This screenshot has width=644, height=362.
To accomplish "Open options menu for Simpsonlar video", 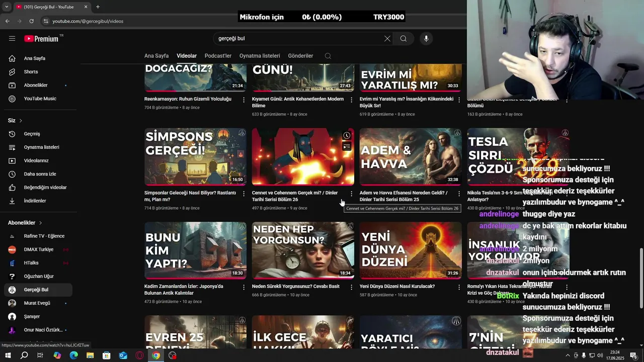I will [244, 194].
